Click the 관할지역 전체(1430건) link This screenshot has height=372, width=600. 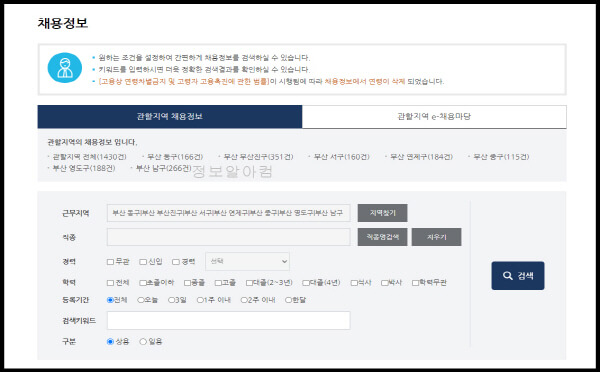point(89,157)
